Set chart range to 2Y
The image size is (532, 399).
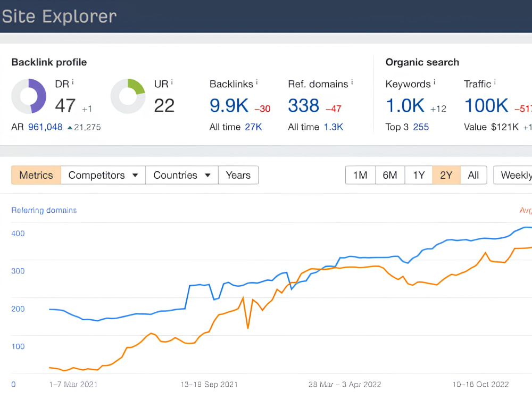click(x=446, y=175)
